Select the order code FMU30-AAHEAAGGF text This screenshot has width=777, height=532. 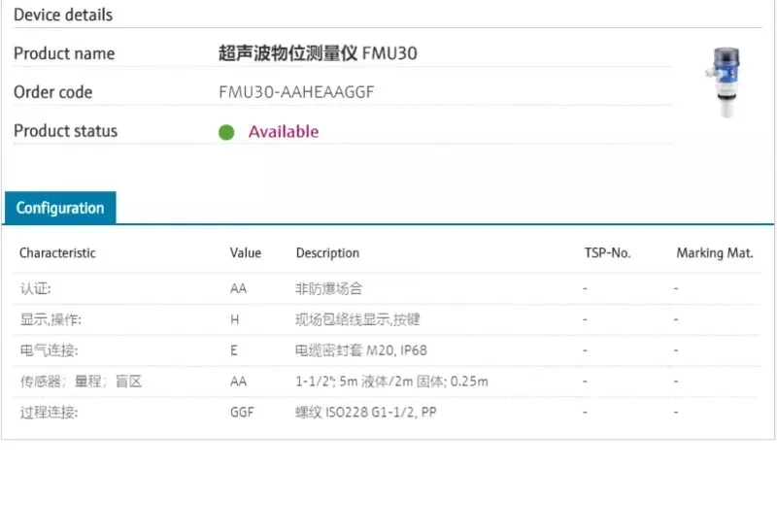pyautogui.click(x=296, y=92)
